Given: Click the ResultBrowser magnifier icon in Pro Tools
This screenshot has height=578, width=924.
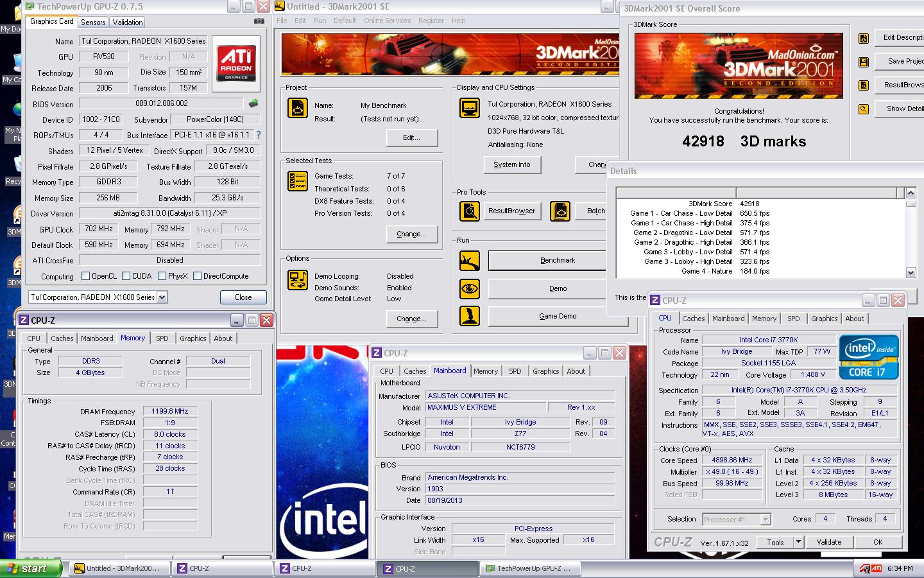Looking at the screenshot, I should [470, 211].
